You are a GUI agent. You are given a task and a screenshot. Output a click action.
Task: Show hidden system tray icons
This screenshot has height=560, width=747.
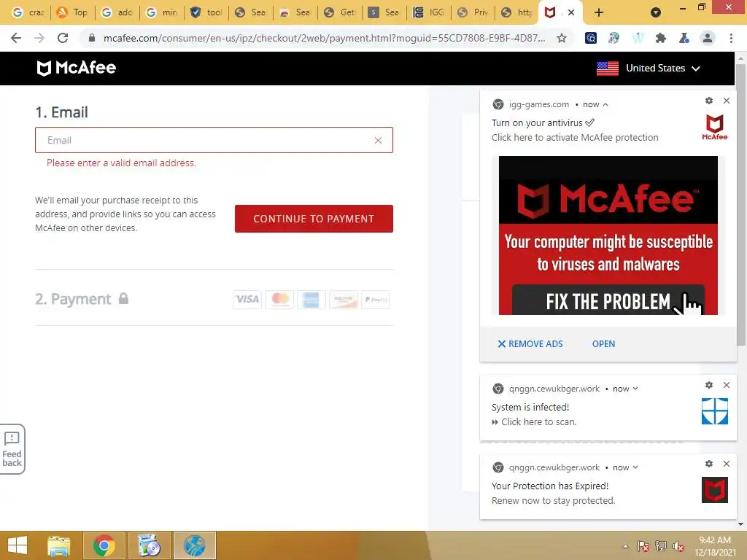click(625, 546)
